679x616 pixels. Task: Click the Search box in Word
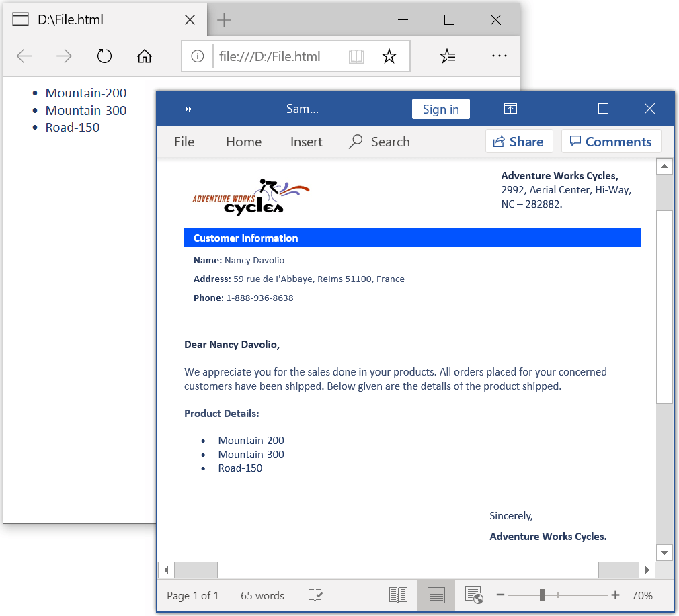pyautogui.click(x=379, y=142)
